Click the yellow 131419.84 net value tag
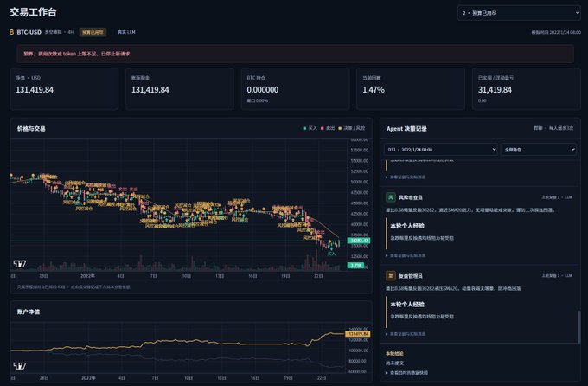 (358, 334)
